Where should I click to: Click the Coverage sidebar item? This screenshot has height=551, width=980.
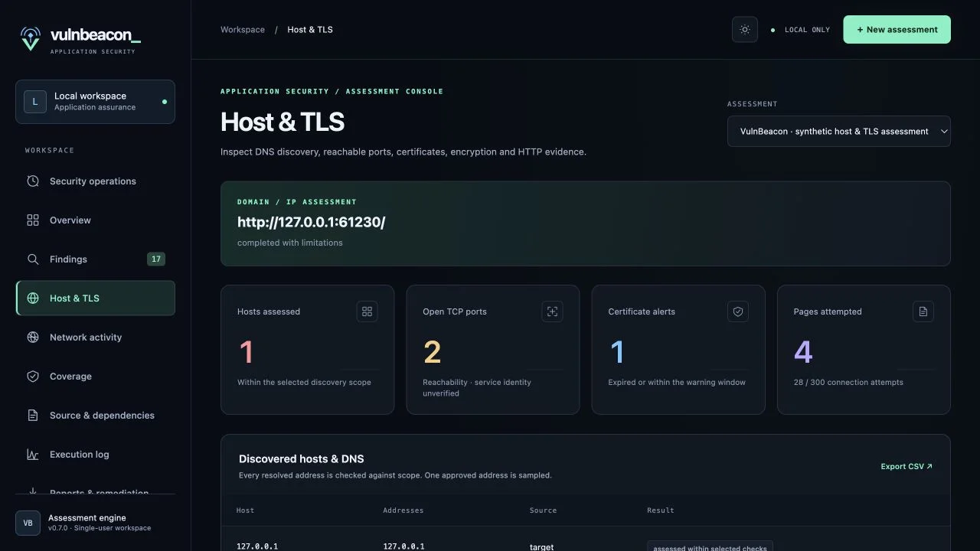tap(95, 377)
